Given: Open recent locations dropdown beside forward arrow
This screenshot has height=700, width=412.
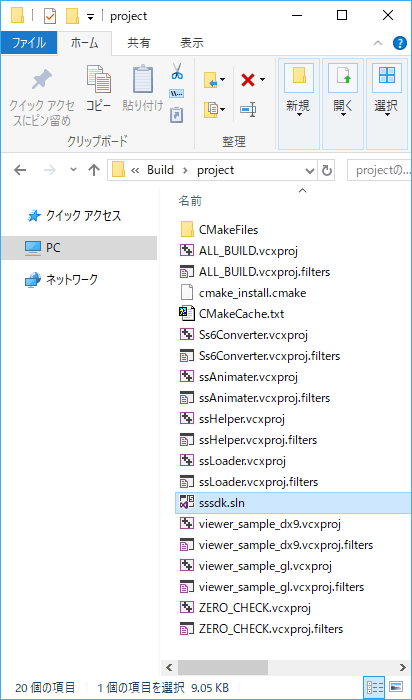Looking at the screenshot, I should click(x=74, y=170).
